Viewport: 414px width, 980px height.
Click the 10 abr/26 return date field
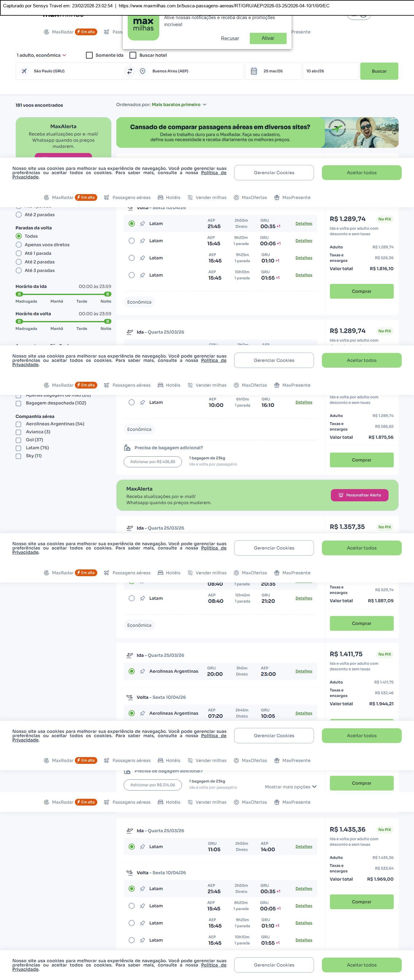[330, 71]
